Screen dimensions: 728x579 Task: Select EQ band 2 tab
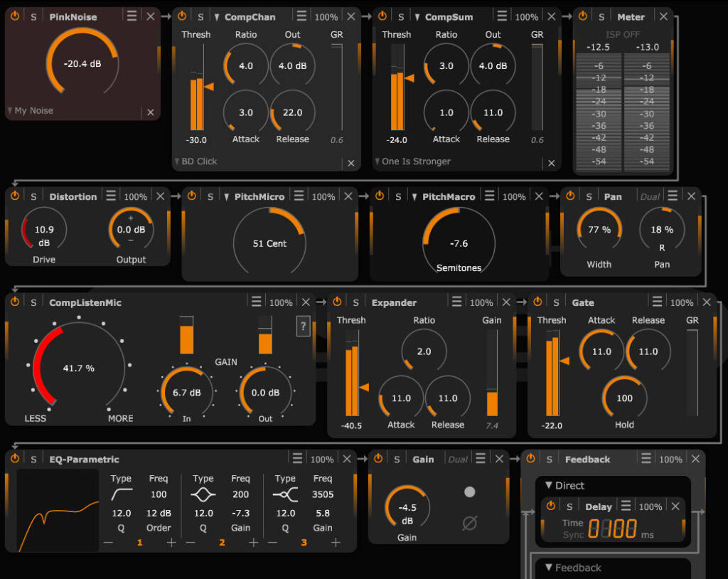[222, 542]
